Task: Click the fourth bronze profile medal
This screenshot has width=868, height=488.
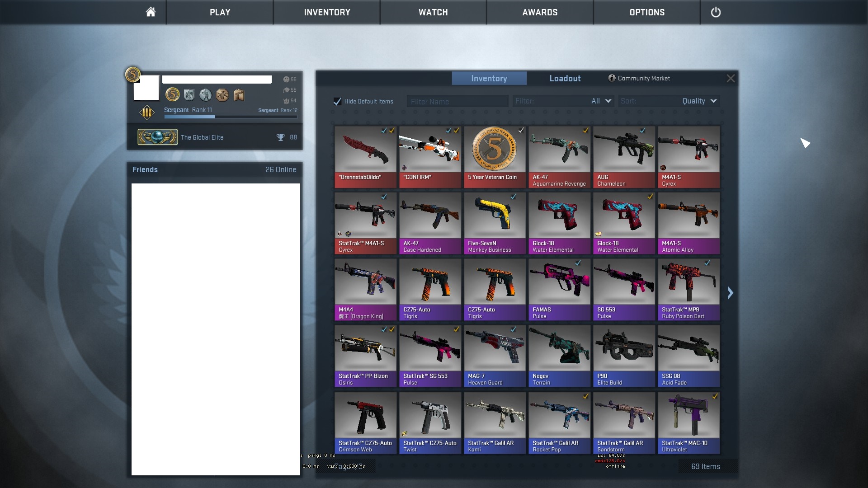Action: (222, 94)
